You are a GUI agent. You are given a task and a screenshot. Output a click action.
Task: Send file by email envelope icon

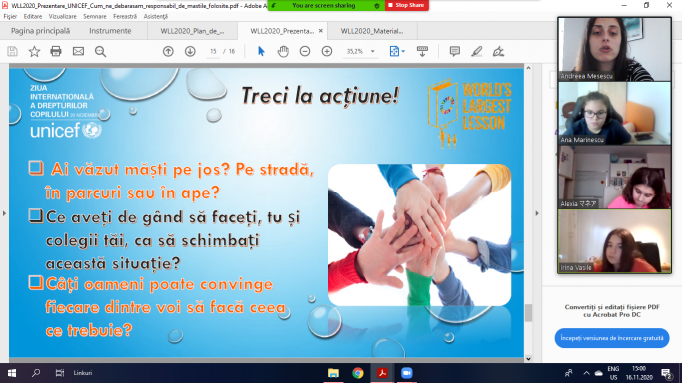(78, 51)
